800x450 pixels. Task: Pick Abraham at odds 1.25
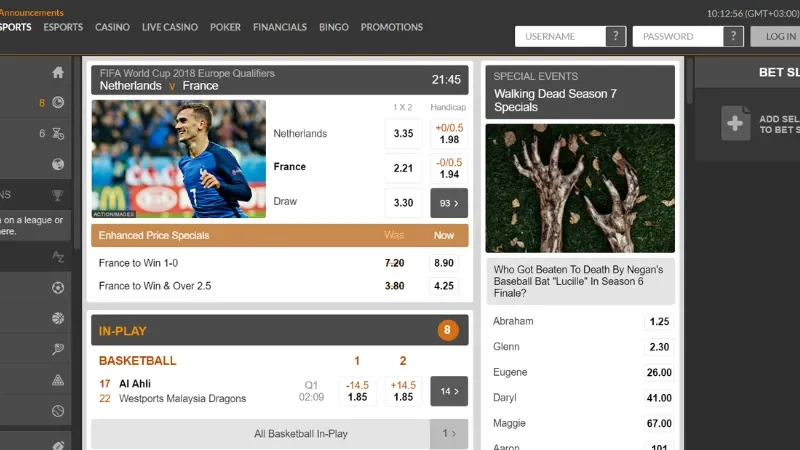[x=658, y=322]
